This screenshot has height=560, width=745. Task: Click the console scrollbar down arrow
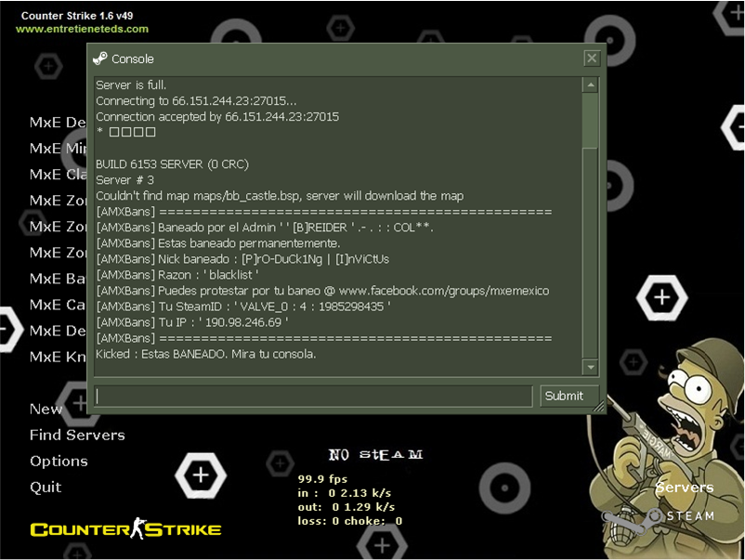click(590, 367)
